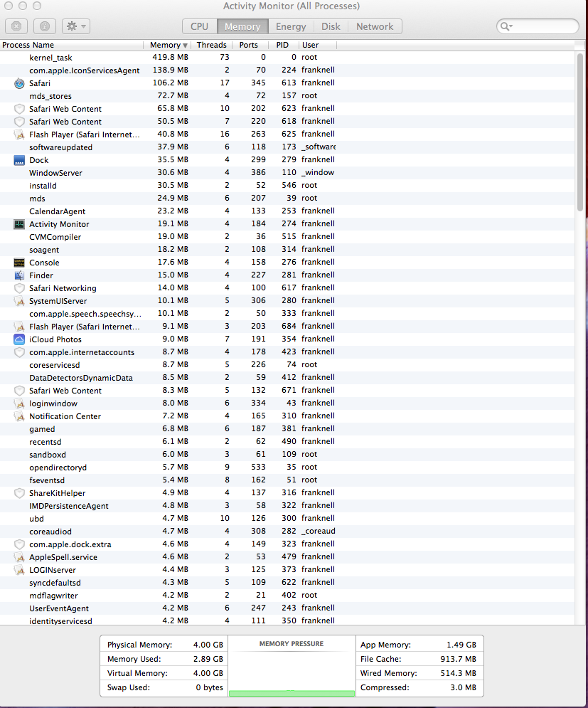Click the Quit Process toolbar button
This screenshot has height=708, width=588.
click(16, 26)
